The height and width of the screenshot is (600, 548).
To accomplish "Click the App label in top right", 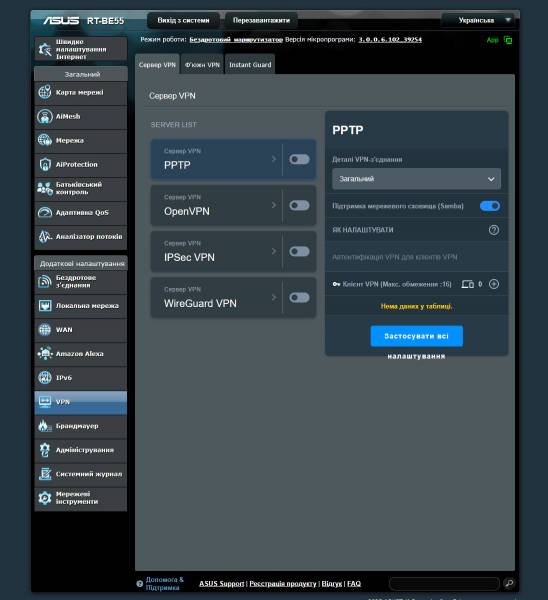I will point(493,40).
